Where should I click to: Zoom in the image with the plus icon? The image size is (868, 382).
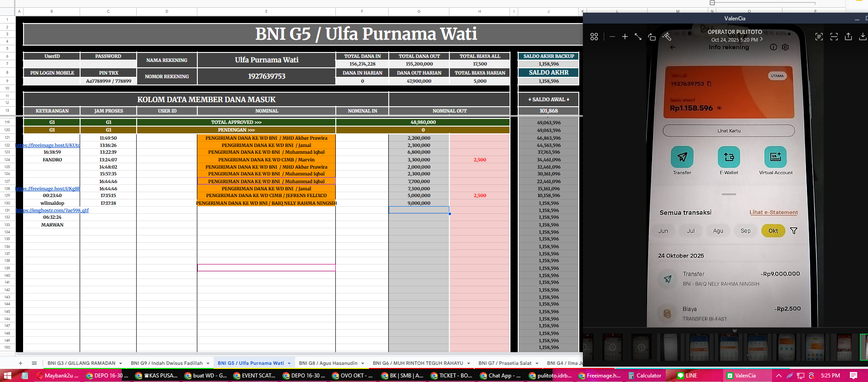click(625, 37)
